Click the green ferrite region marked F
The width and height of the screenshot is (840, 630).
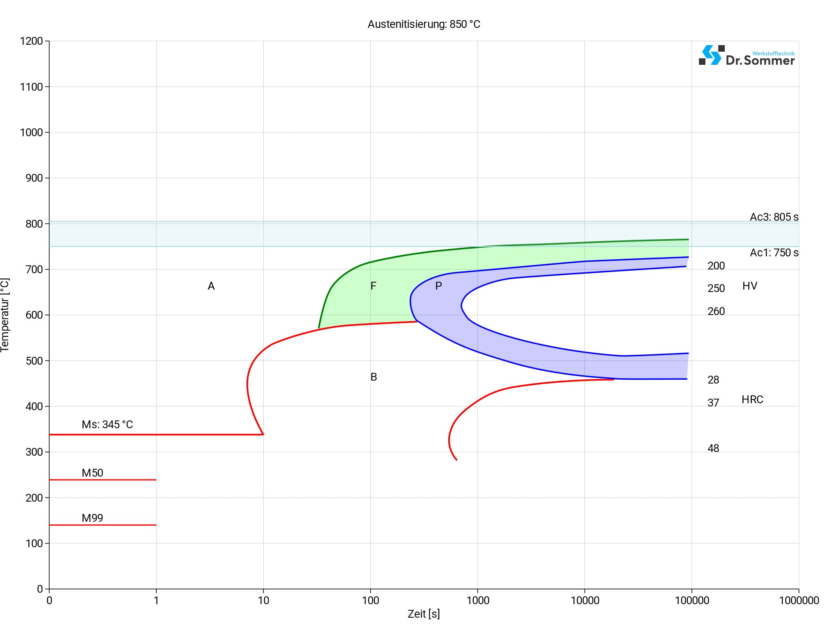click(373, 286)
